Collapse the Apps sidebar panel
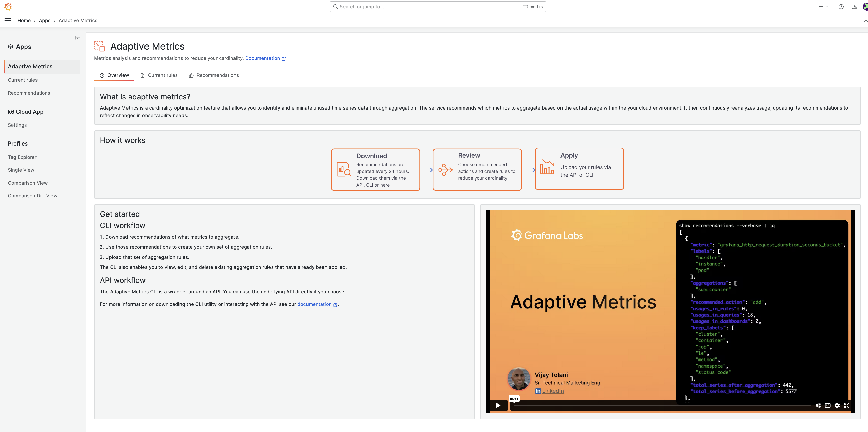Viewport: 868px width, 432px height. [x=78, y=38]
